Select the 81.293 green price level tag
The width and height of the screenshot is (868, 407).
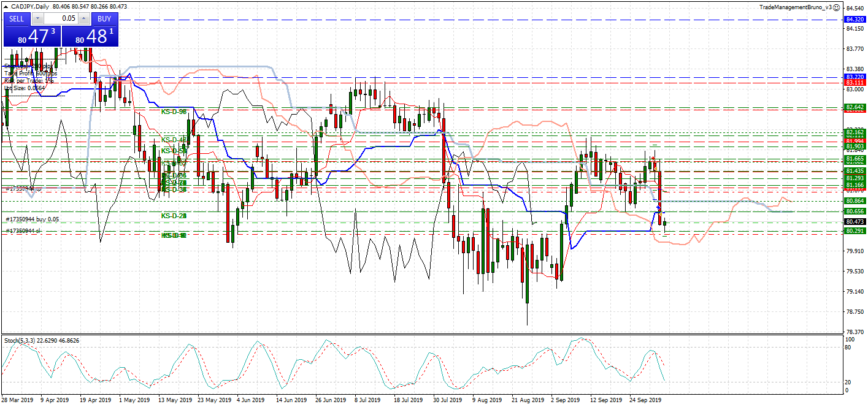(x=855, y=178)
